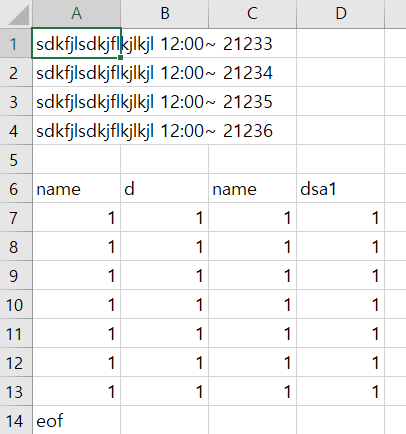
Task: Select row 11 header
Action: (16, 333)
